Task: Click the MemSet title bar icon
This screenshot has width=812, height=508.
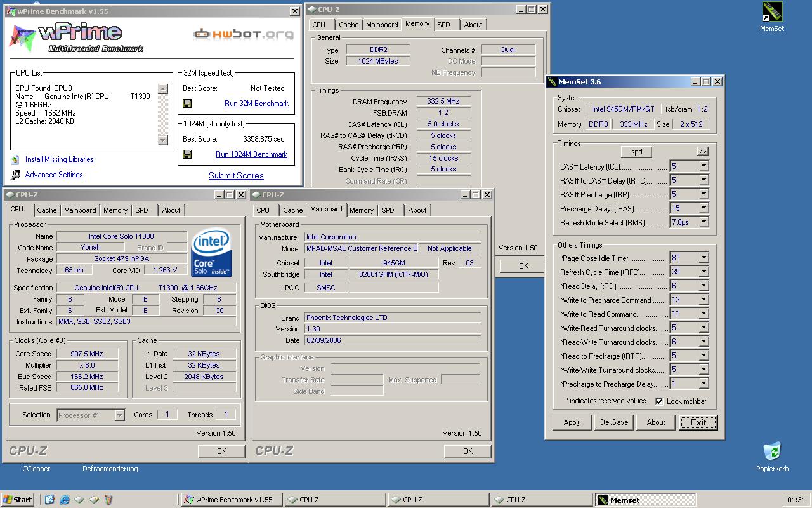Action: [552, 82]
